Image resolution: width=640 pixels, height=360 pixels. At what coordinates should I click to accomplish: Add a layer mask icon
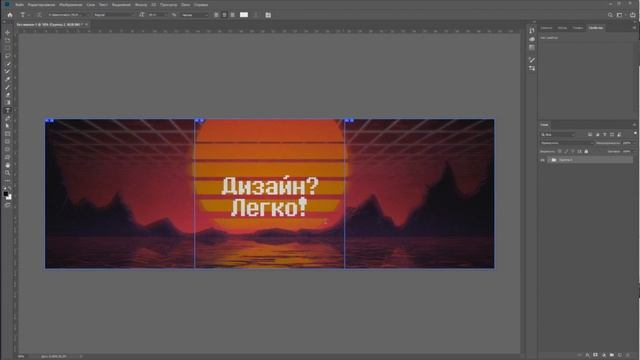(x=596, y=355)
